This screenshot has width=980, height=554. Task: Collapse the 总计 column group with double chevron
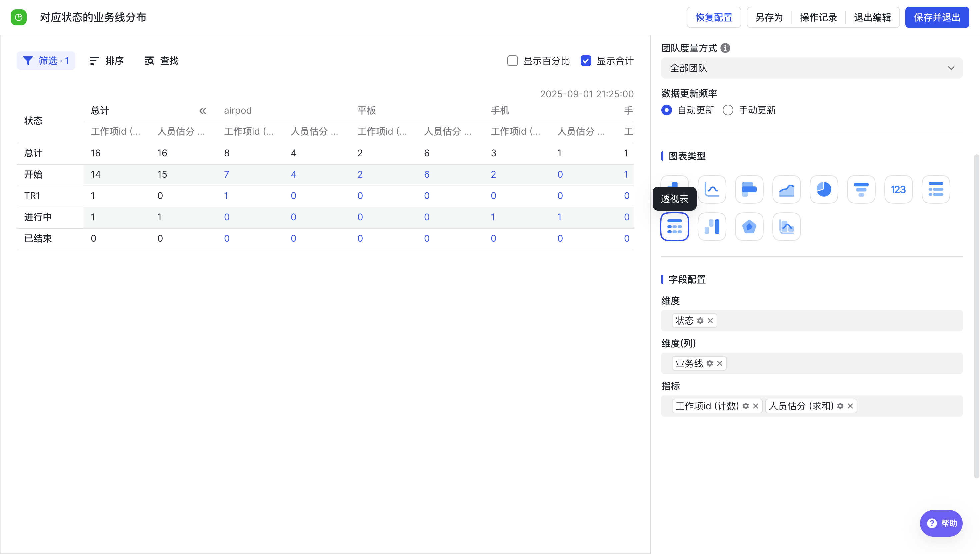pos(202,111)
